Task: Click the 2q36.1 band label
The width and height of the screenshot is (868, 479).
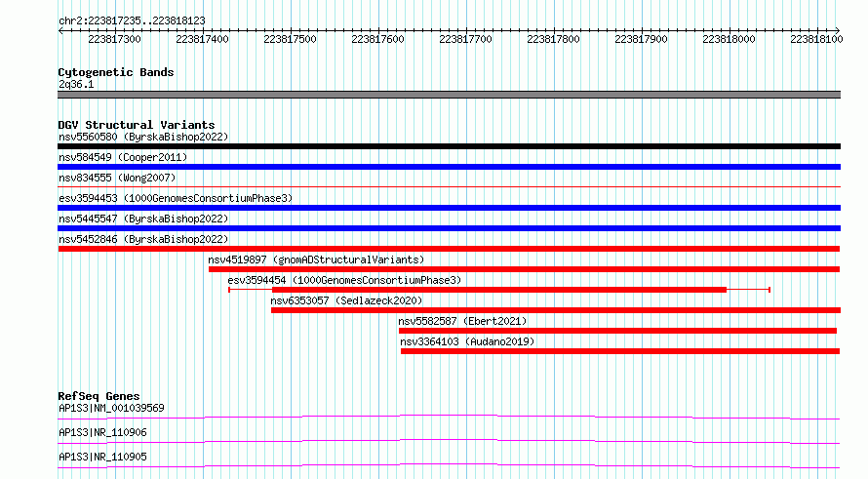Action: tap(76, 84)
